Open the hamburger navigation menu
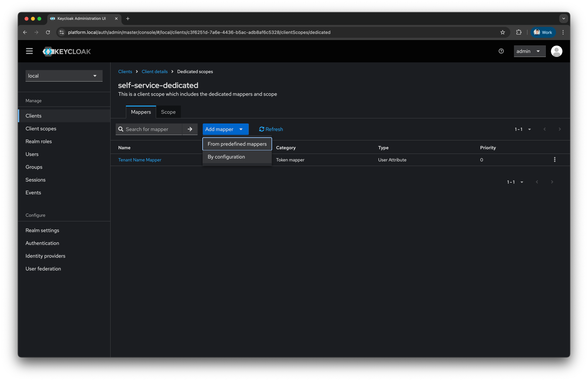The image size is (588, 381). click(x=29, y=51)
